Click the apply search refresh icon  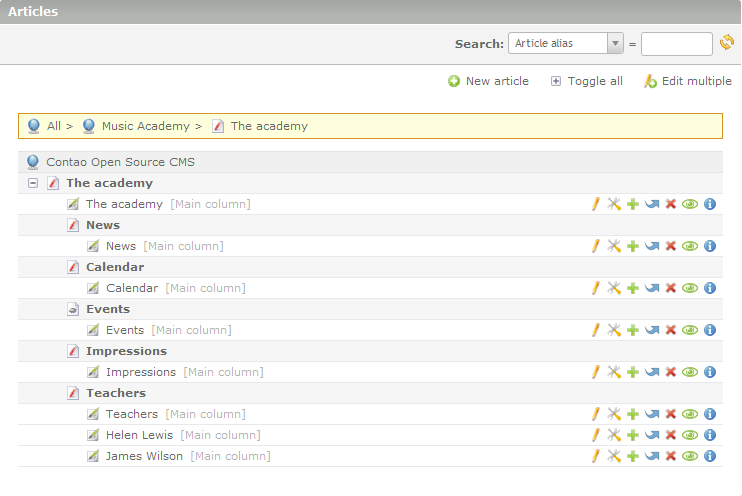coord(727,43)
